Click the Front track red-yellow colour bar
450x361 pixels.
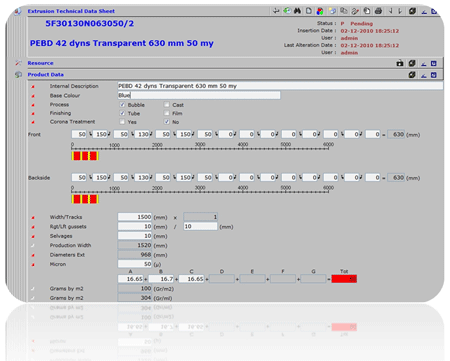[x=85, y=156]
